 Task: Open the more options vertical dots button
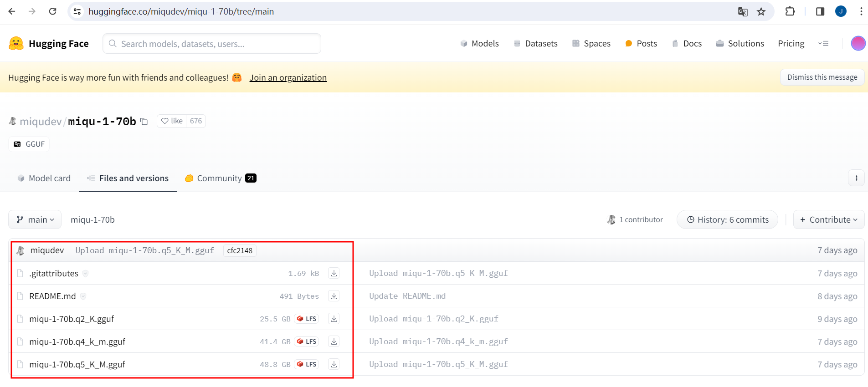pyautogui.click(x=856, y=178)
